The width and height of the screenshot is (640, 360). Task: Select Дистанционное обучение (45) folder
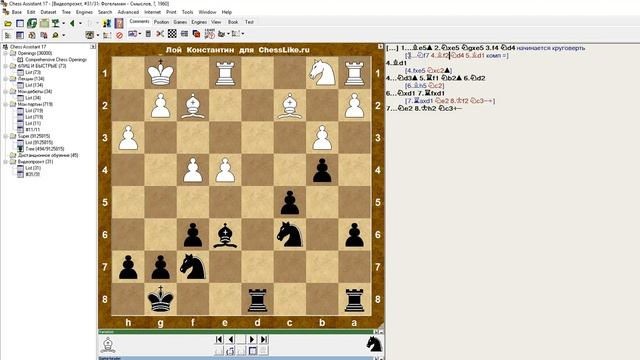click(48, 155)
